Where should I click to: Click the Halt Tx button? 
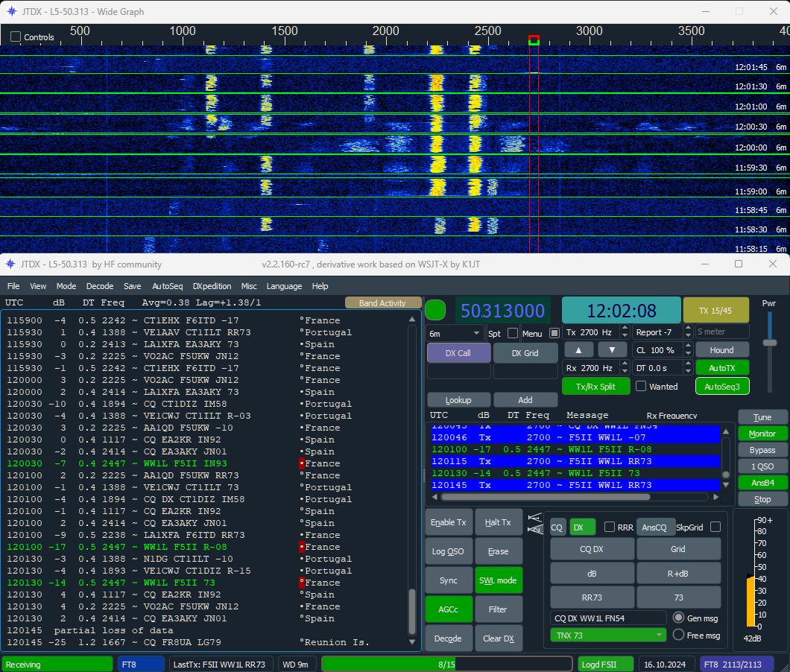498,522
